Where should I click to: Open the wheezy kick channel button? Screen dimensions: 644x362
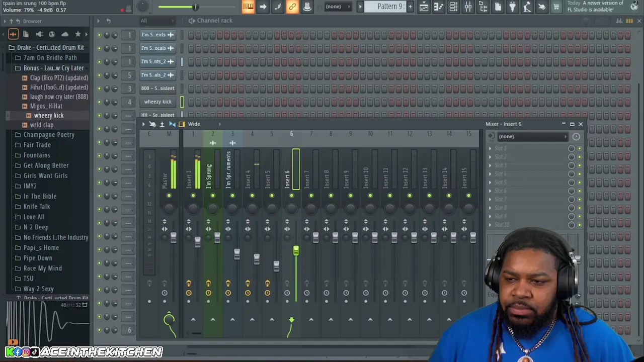(x=157, y=102)
